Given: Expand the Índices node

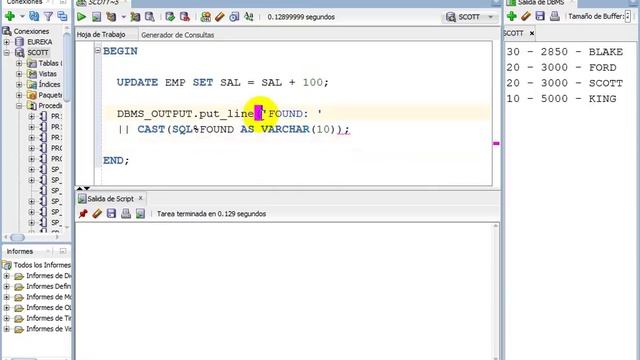Looking at the screenshot, I should coord(19,84).
